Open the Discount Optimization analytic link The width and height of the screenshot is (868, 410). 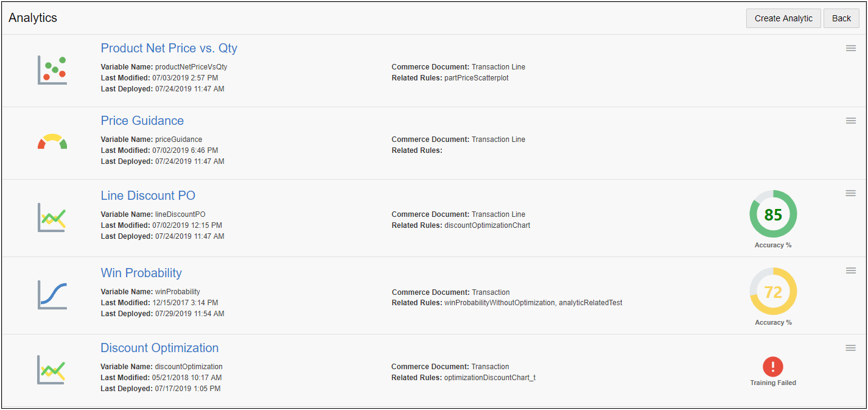pos(159,348)
